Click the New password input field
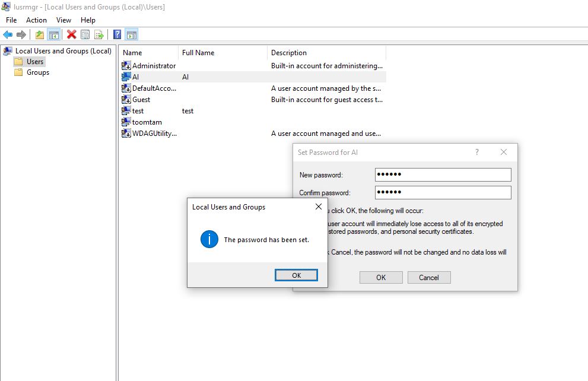Viewport: 588px width, 381px height. (x=443, y=174)
